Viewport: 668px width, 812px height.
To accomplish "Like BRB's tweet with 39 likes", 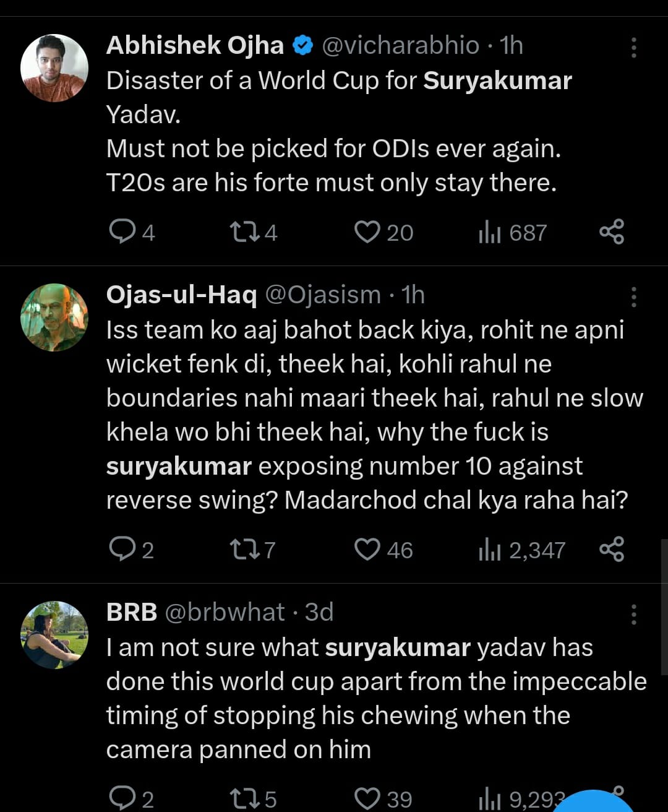I will click(x=367, y=798).
